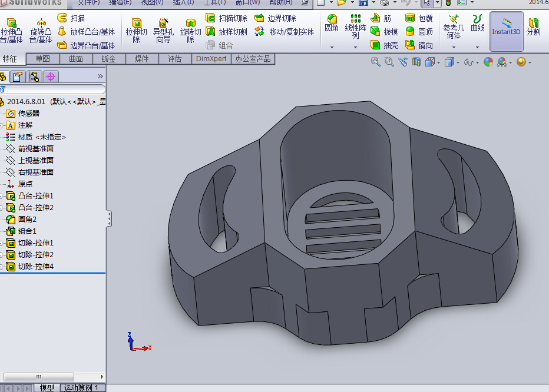Image resolution: width=549 pixels, height=392 pixels.
Task: Click the 抽壳 shell tool
Action: coord(384,45)
